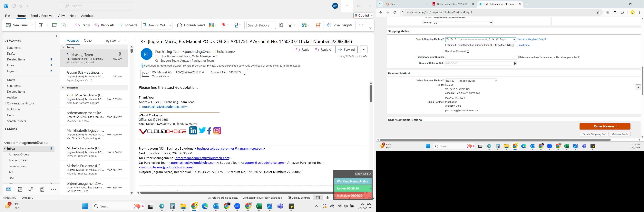This screenshot has width=644, height=212.
Task: Click the Undo icon in Outlook title bar
Action: pos(21,6)
